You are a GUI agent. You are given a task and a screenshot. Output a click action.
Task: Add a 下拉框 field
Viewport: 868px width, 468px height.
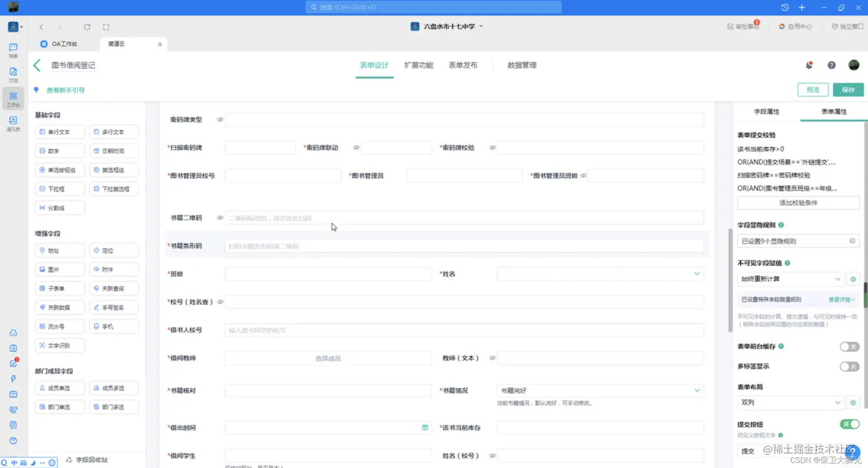(60, 189)
